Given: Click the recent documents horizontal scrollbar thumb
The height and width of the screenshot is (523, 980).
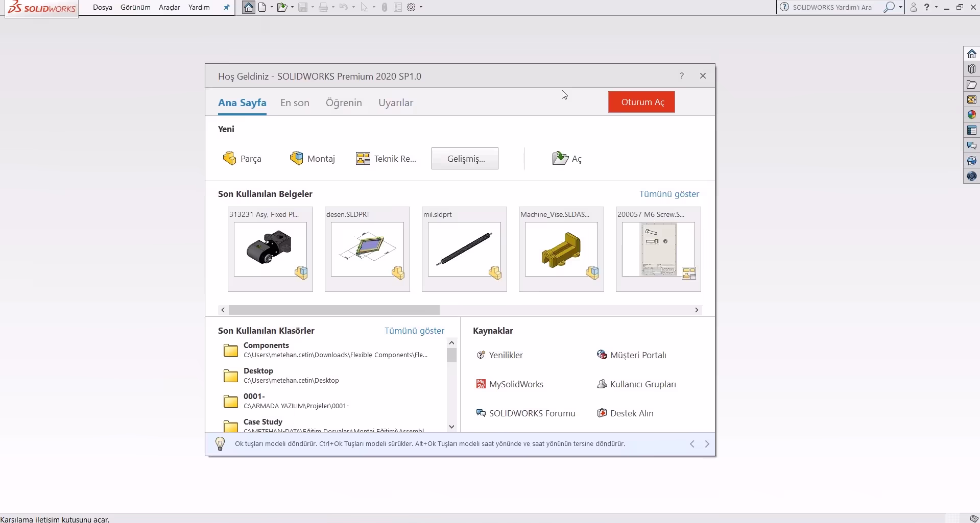Looking at the screenshot, I should 334,310.
